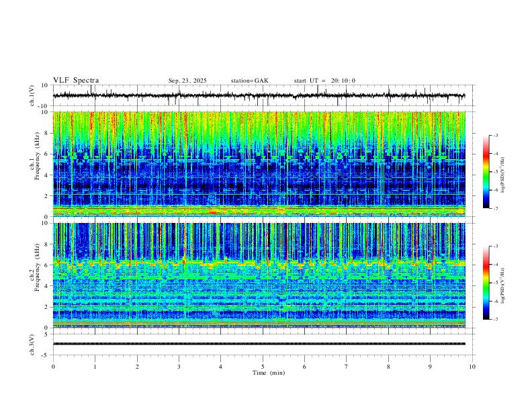Click inside the ch.2 spectrogram panel
Screen dimensions: 532x411
(259, 275)
